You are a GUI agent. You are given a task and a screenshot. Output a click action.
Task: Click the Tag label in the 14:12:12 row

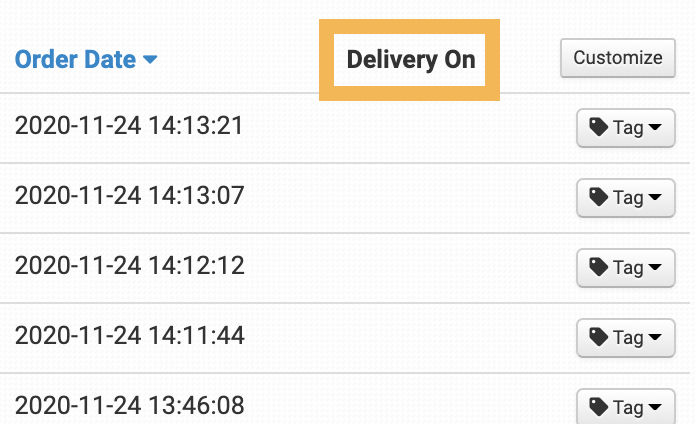628,268
